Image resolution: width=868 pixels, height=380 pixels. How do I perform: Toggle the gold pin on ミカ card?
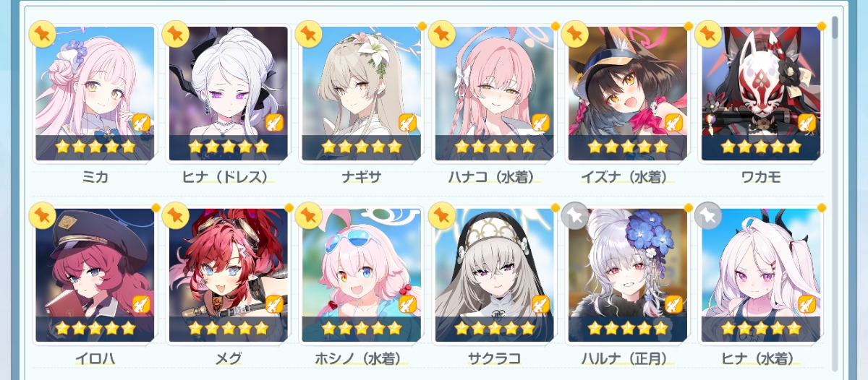[42, 33]
